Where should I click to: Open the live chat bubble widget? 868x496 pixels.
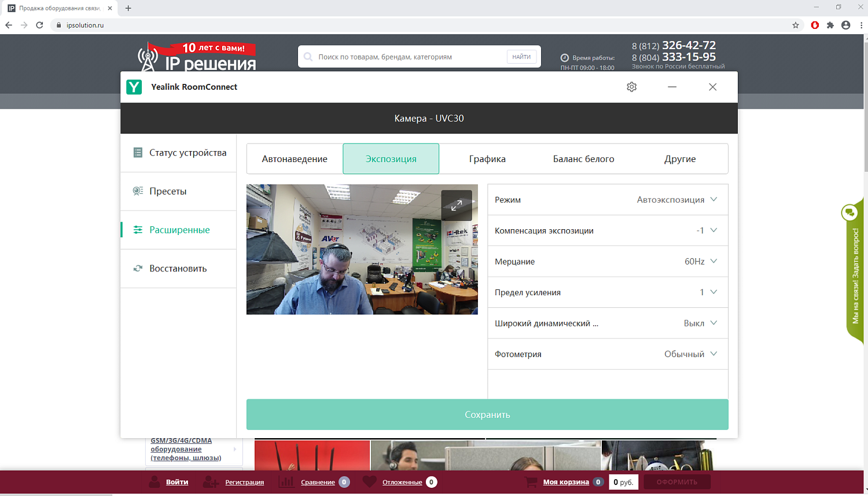(849, 213)
